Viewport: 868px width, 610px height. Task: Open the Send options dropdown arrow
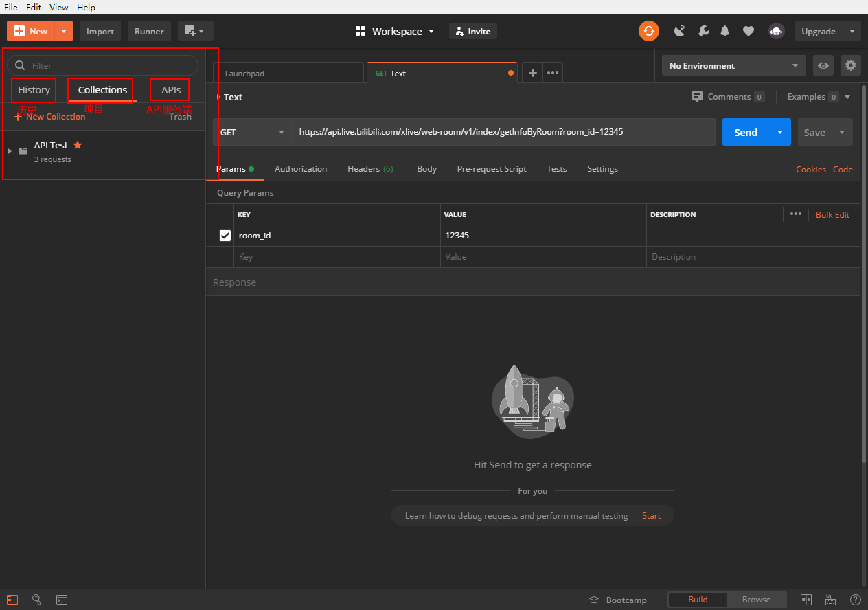tap(779, 132)
